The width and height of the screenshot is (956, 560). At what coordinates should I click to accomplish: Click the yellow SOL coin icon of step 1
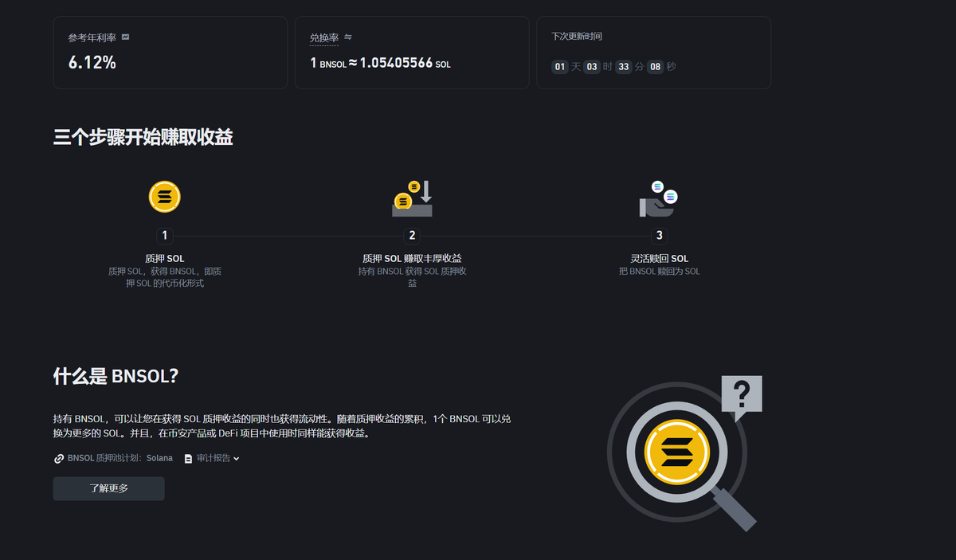tap(165, 197)
